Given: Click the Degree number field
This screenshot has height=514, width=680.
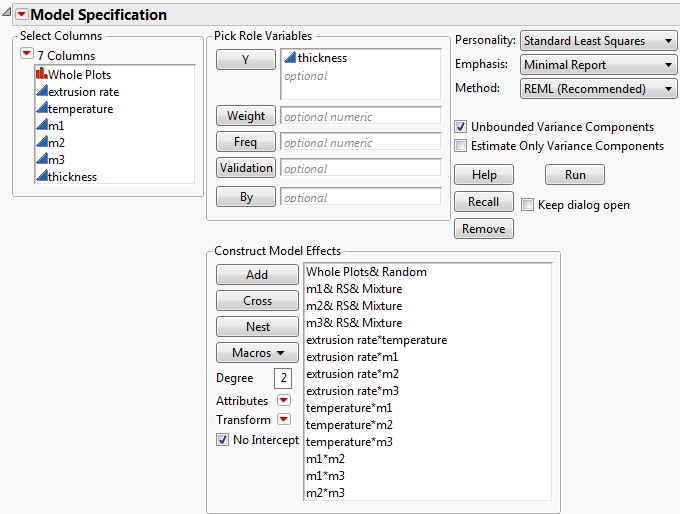Looking at the screenshot, I should 282,378.
